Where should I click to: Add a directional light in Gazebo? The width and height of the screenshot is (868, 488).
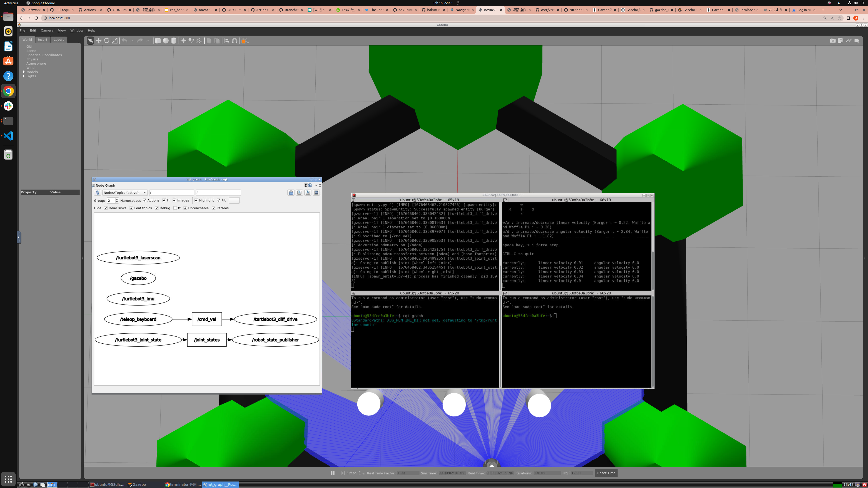pyautogui.click(x=199, y=41)
